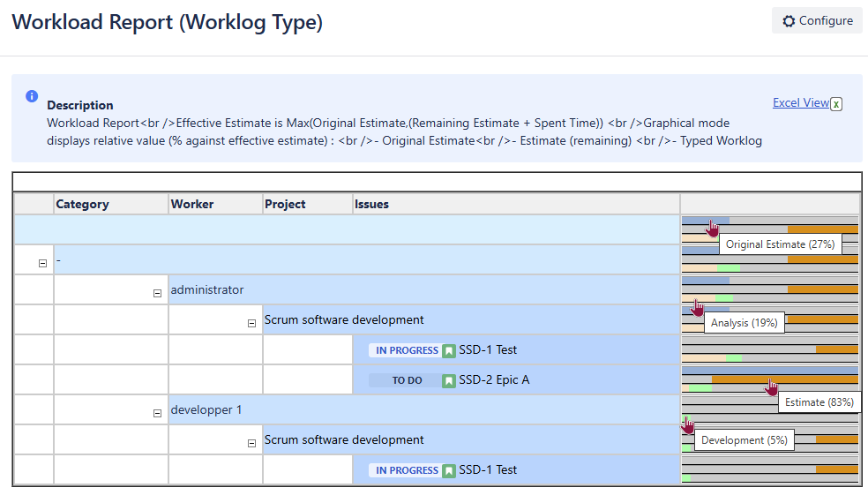Click the TO DO status badge
The height and width of the screenshot is (495, 868).
point(407,380)
